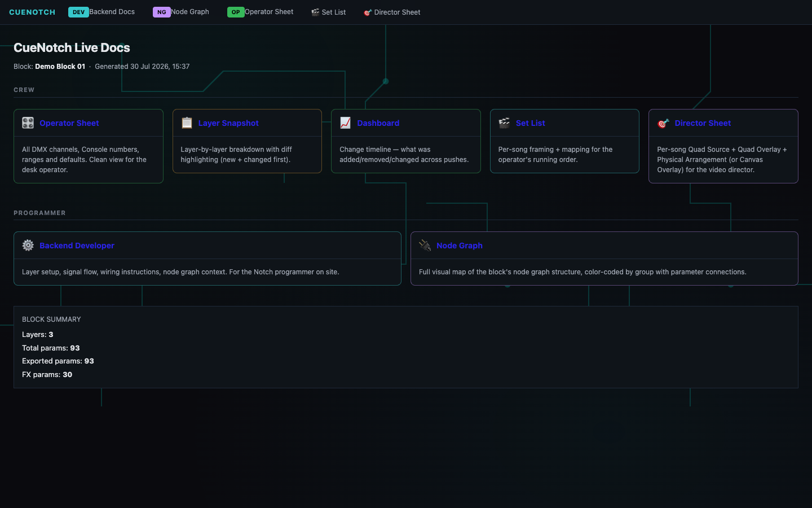The height and width of the screenshot is (508, 812).
Task: Click the gear icon on the Backend Developer card
Action: (x=28, y=246)
